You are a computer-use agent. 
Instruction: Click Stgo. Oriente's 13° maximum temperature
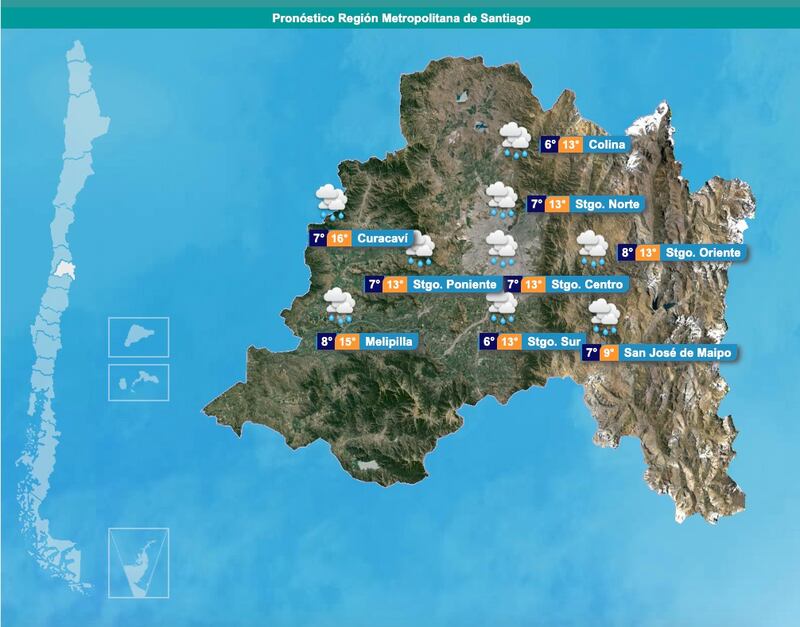point(648,253)
